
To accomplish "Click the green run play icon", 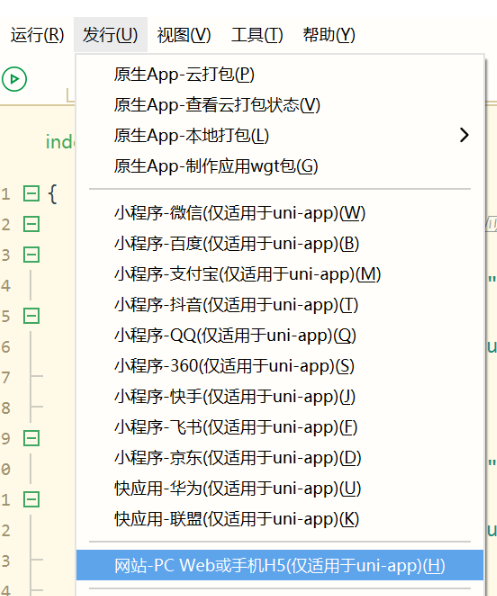I will tap(14, 79).
